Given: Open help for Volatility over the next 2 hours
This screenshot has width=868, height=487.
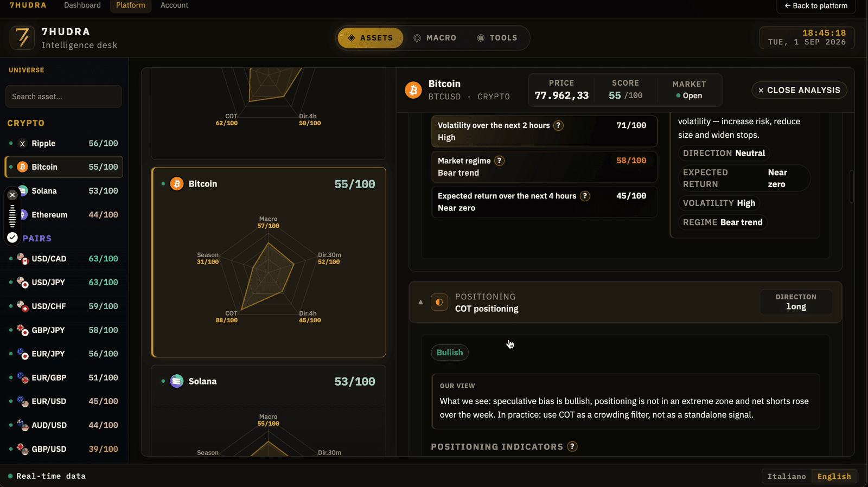Looking at the screenshot, I should 558,125.
